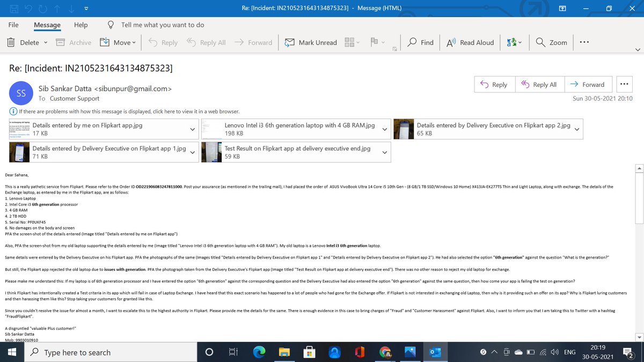Image resolution: width=644 pixels, height=362 pixels.
Task: Open the Move dropdown menu
Action: 118,42
